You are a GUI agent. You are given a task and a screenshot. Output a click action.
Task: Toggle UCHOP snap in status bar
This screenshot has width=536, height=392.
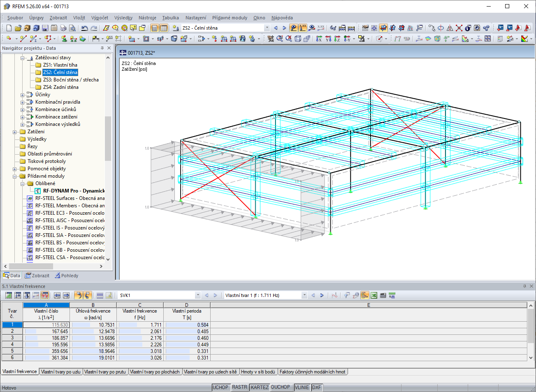point(220,387)
